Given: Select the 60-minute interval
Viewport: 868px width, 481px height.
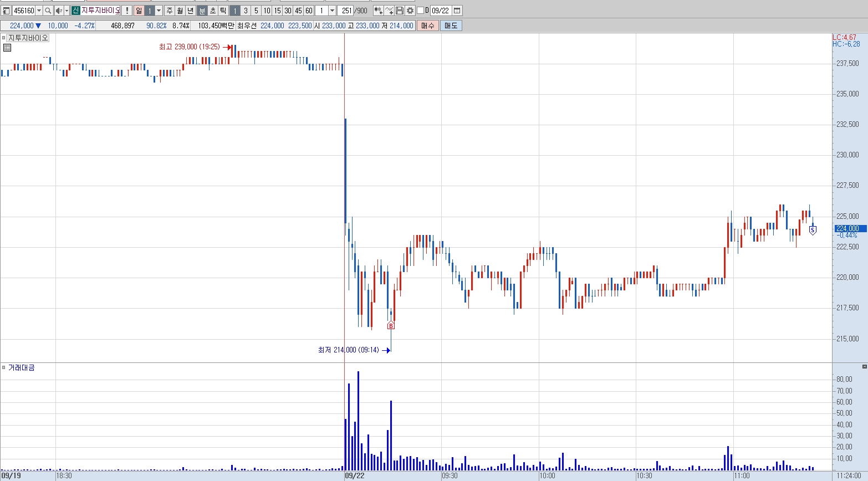Looking at the screenshot, I should coord(309,11).
